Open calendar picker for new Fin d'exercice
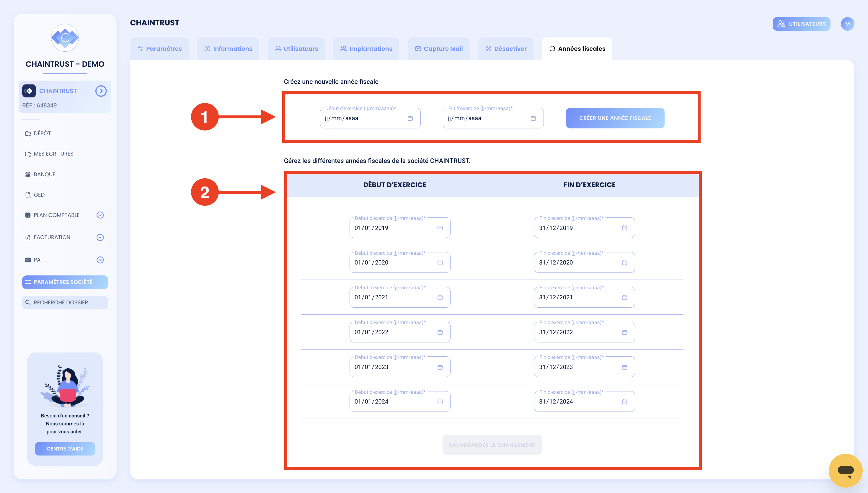Screen dimensions: 868x493 (x=533, y=118)
